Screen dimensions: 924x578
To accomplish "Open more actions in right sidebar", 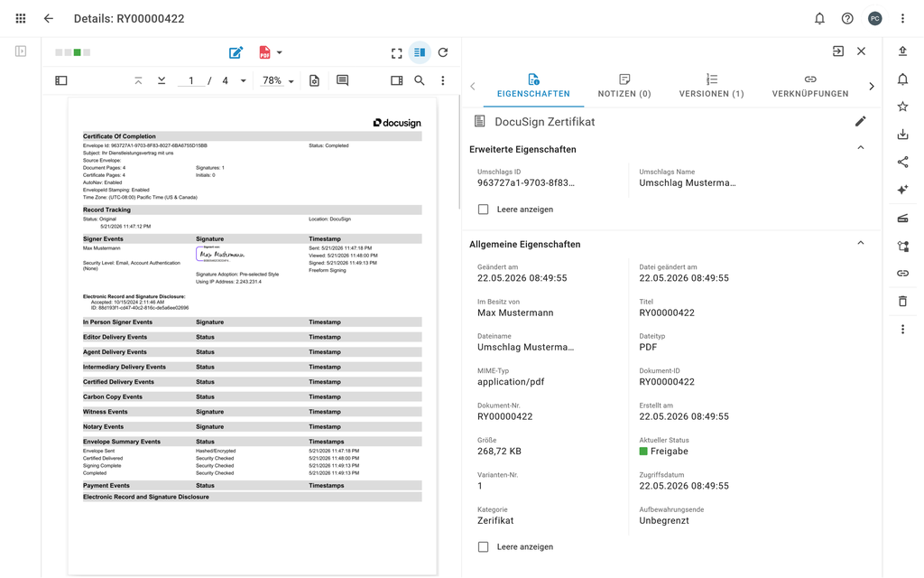I will coord(902,329).
